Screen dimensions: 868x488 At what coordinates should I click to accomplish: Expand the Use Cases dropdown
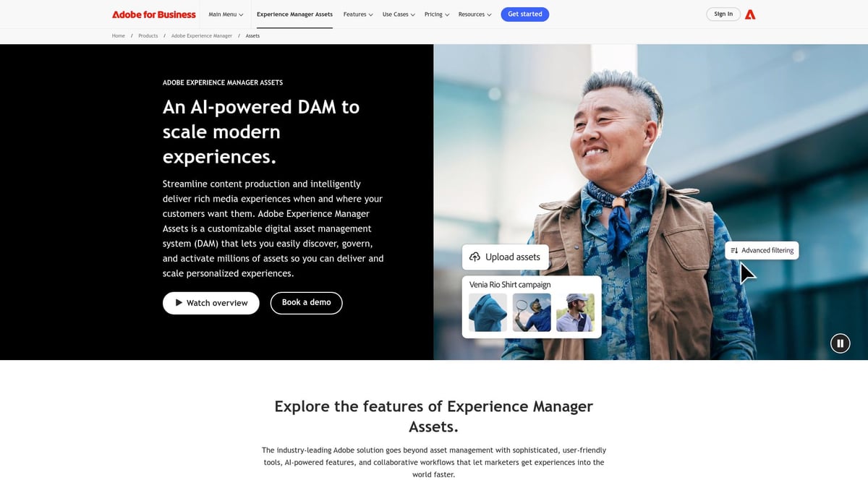tap(399, 14)
